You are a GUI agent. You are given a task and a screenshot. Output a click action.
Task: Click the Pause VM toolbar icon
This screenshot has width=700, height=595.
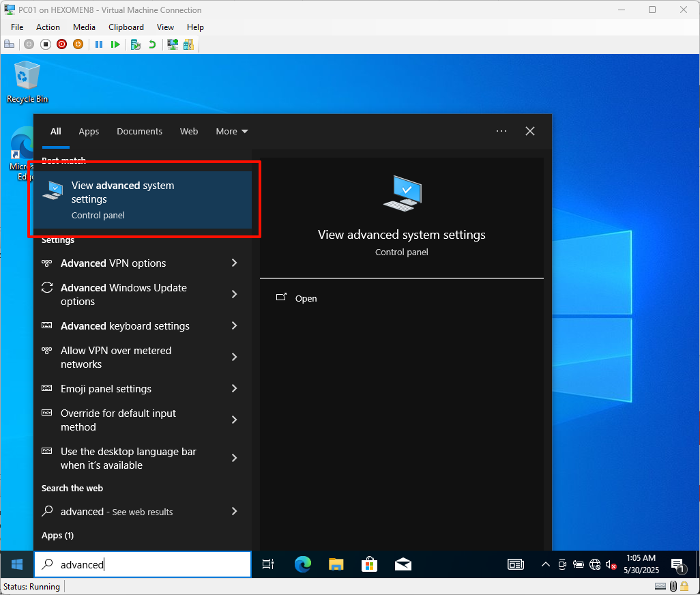(99, 44)
